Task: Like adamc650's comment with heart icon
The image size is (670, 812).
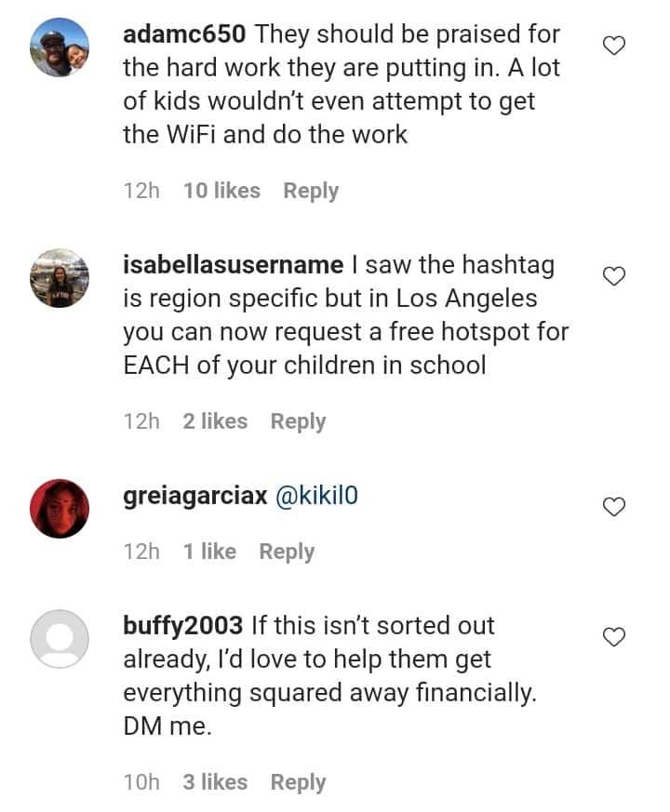Action: click(614, 45)
